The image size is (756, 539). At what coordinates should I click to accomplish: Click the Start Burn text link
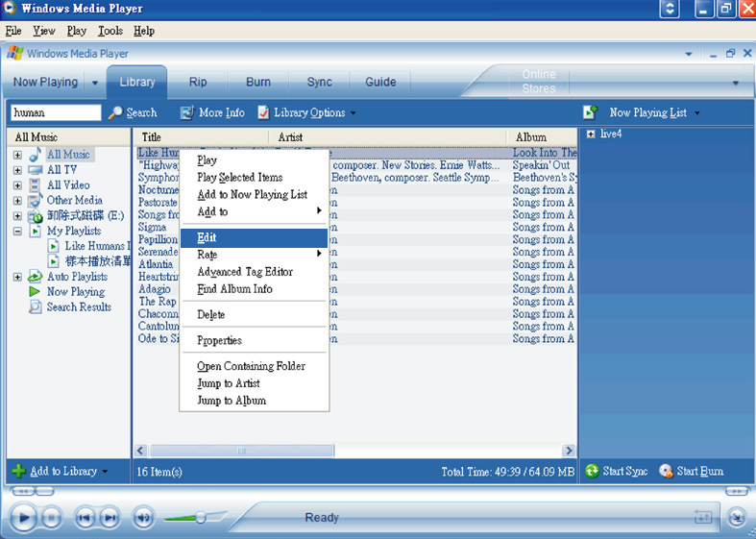point(700,471)
